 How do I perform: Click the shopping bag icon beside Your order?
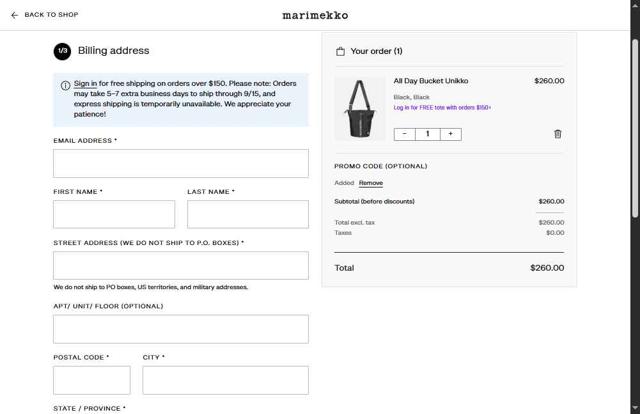tap(340, 51)
